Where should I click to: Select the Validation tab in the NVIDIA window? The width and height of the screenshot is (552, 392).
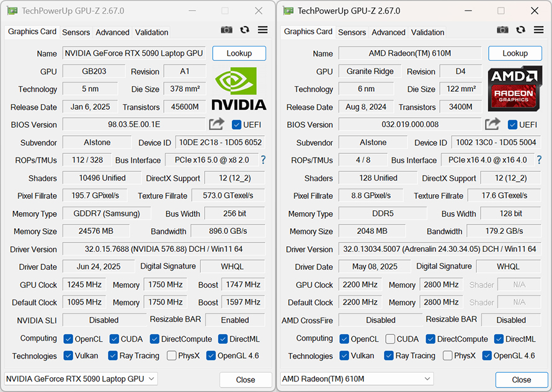(x=151, y=32)
